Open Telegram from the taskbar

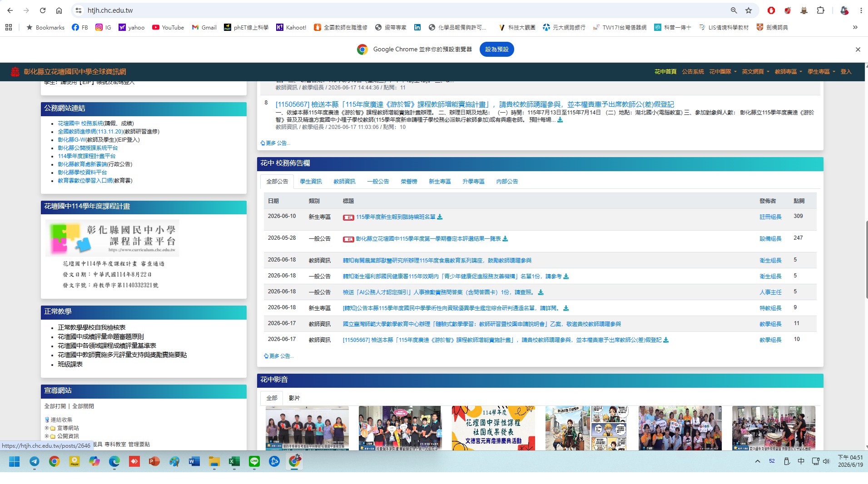[35, 462]
